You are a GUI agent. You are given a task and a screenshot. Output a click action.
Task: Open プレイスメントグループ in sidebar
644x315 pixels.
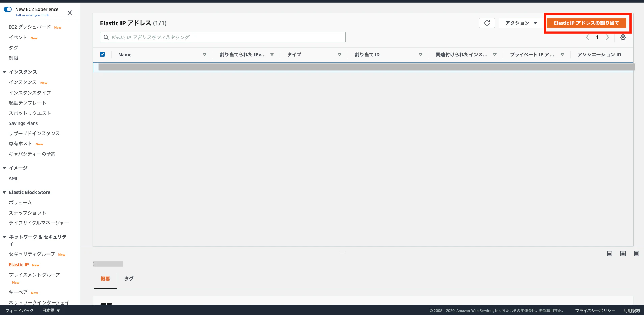[x=34, y=275]
